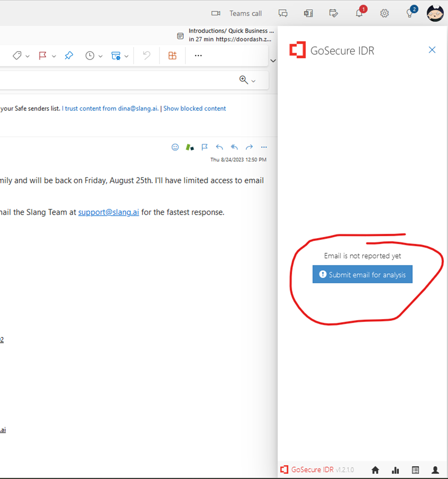Open the snooze timing dropdown
Image resolution: width=448 pixels, height=479 pixels.
pos(100,55)
